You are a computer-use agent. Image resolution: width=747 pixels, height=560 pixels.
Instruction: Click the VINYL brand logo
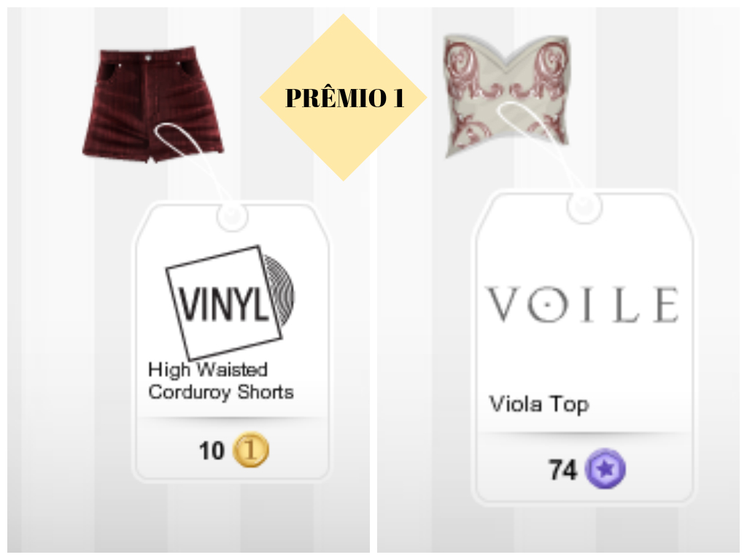(230, 303)
